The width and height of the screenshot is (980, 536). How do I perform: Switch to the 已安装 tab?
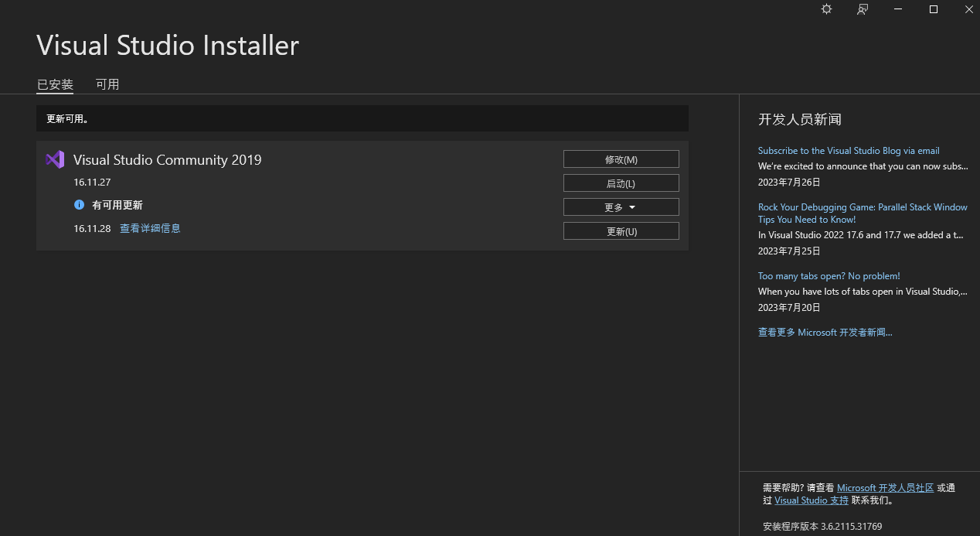pos(55,84)
